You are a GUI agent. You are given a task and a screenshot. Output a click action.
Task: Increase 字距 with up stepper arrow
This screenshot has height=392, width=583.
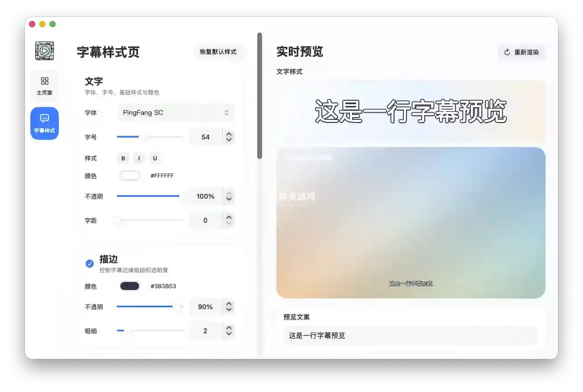(x=229, y=216)
